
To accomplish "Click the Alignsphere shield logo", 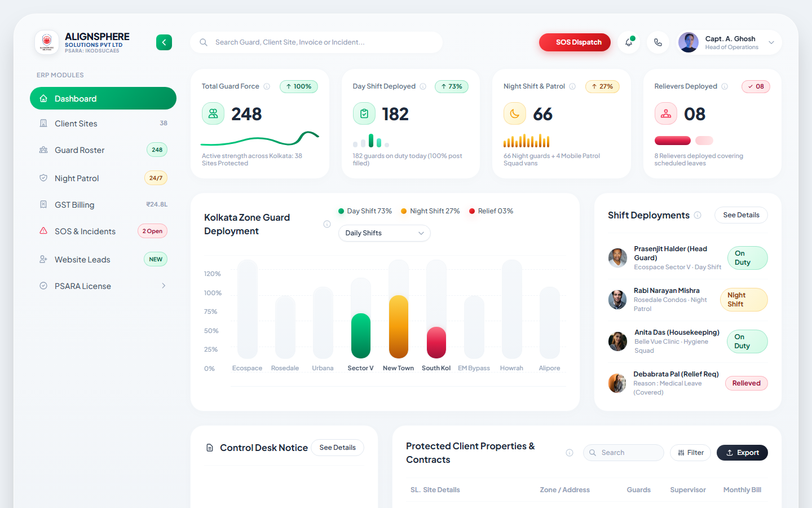I will pyautogui.click(x=47, y=42).
